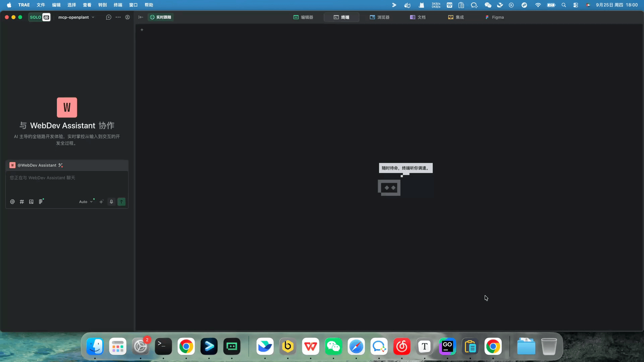Click the # hashtag context icon

point(22,202)
